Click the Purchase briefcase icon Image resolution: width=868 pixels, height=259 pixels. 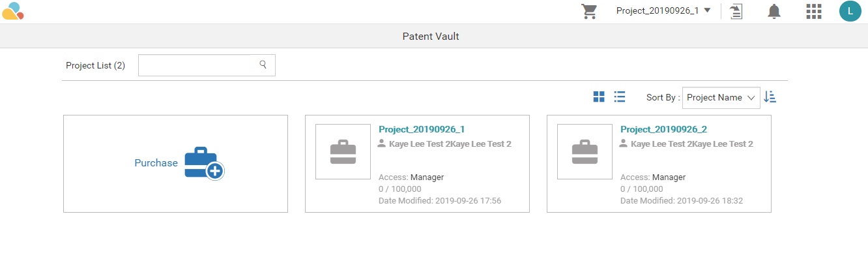pos(204,163)
